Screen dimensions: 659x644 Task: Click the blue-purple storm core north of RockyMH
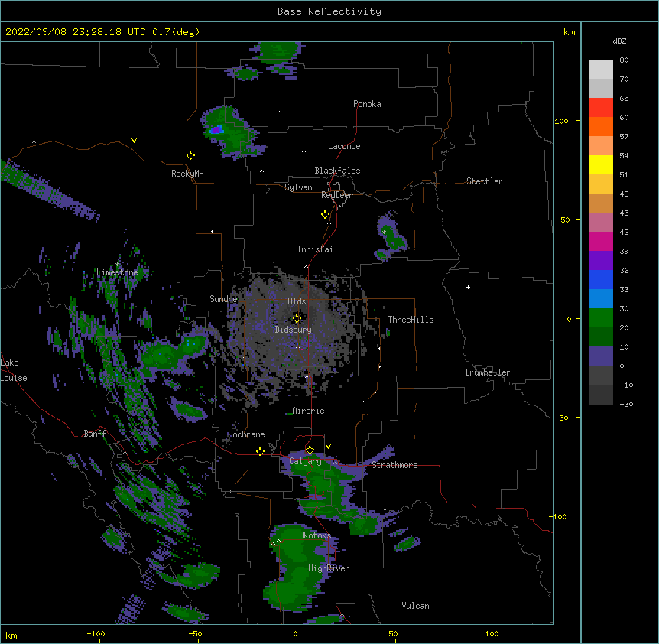pyautogui.click(x=216, y=130)
